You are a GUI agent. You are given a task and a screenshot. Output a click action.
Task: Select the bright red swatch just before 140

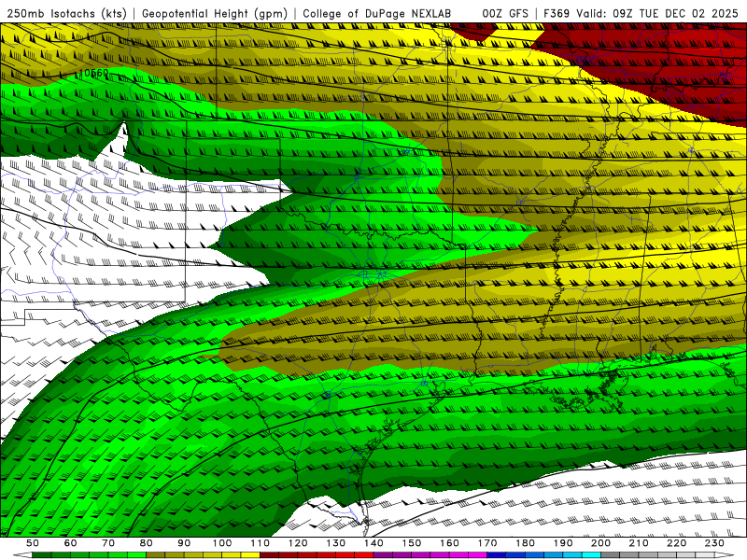coord(364,555)
